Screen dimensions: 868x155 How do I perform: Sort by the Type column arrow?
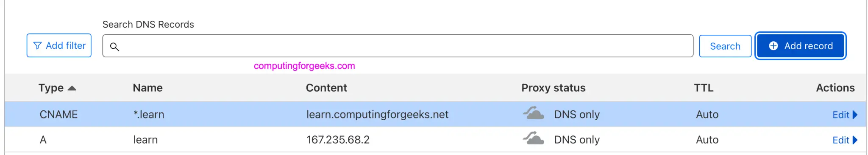click(72, 88)
